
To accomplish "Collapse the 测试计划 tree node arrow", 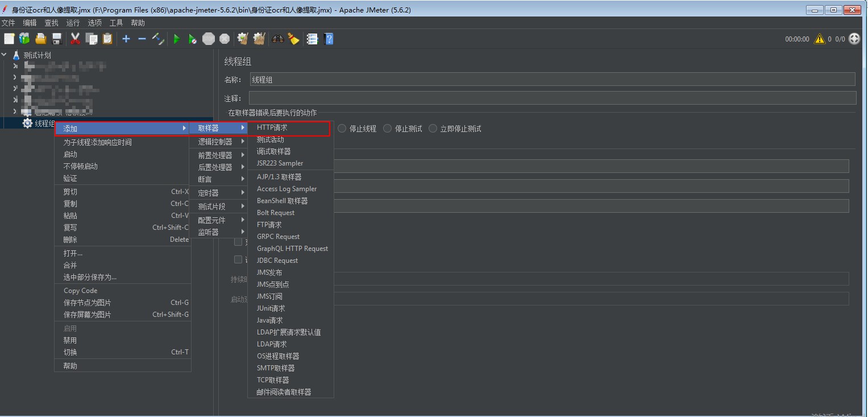I will click(x=5, y=55).
